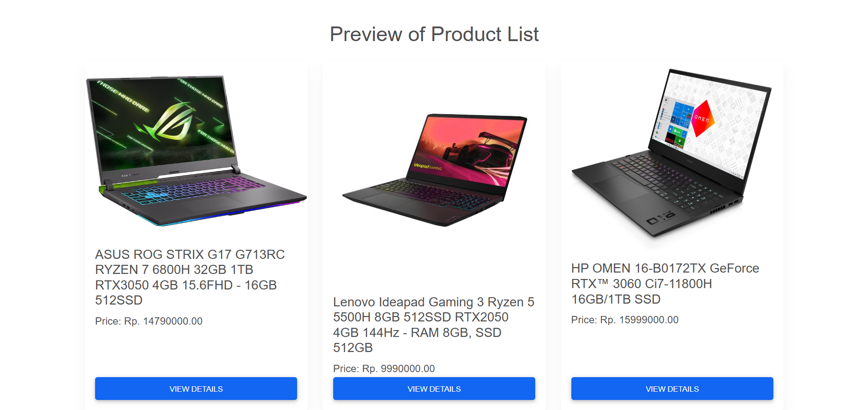Click the Preview of Product List heading

pos(434,34)
